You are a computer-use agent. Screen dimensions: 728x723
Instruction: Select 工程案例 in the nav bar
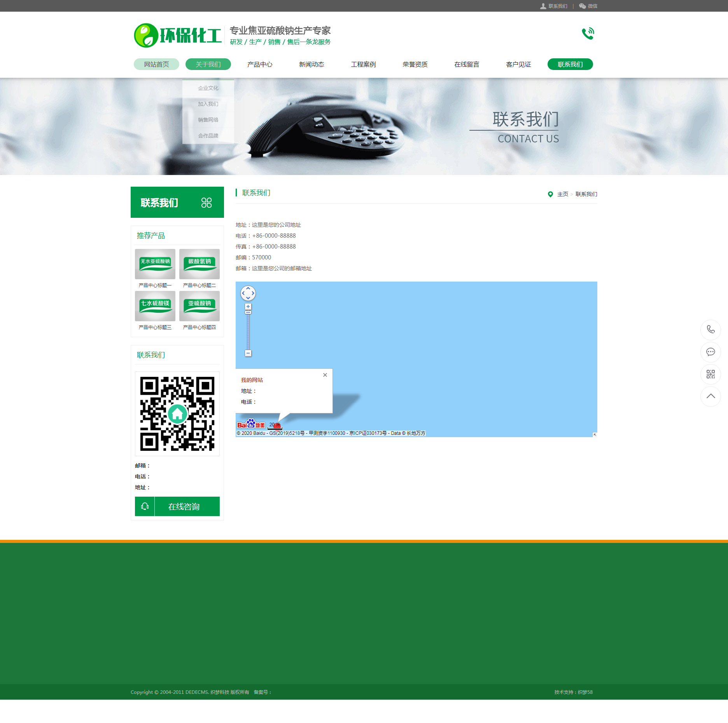tap(363, 64)
